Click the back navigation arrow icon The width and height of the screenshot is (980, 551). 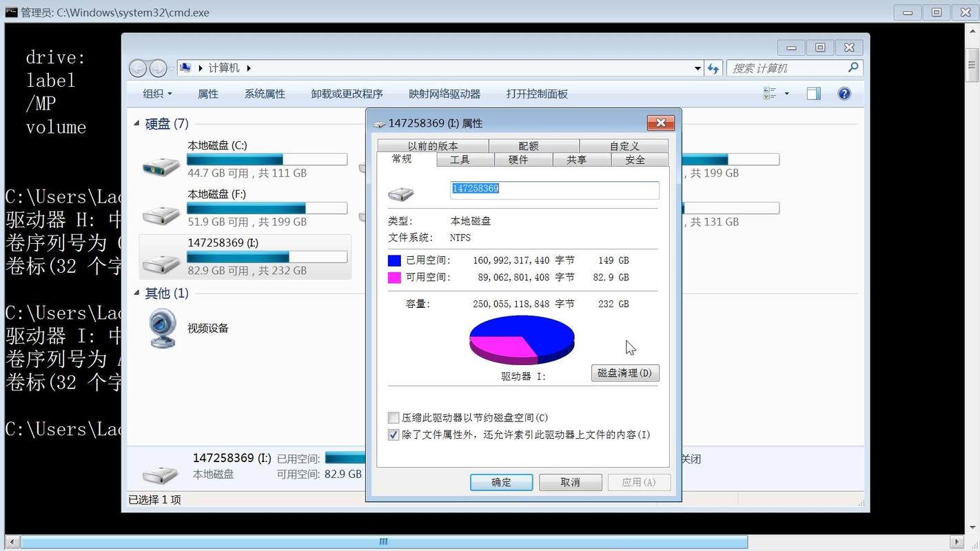pyautogui.click(x=136, y=67)
